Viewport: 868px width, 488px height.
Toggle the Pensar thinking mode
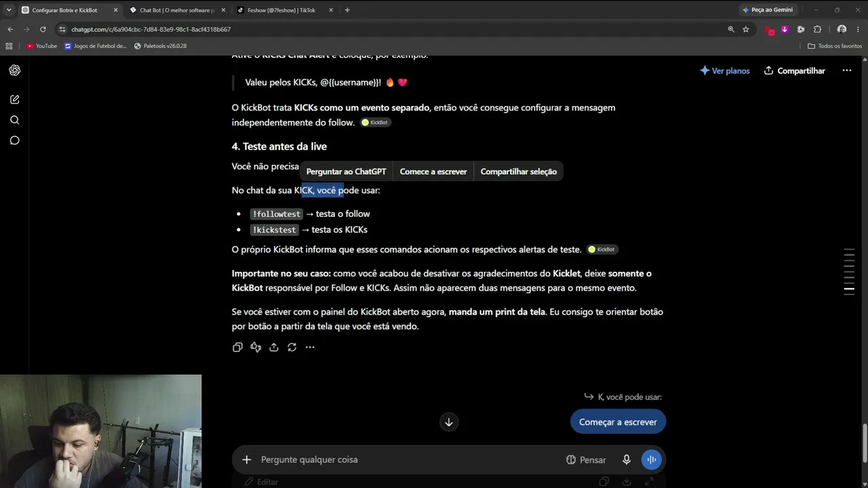click(586, 460)
